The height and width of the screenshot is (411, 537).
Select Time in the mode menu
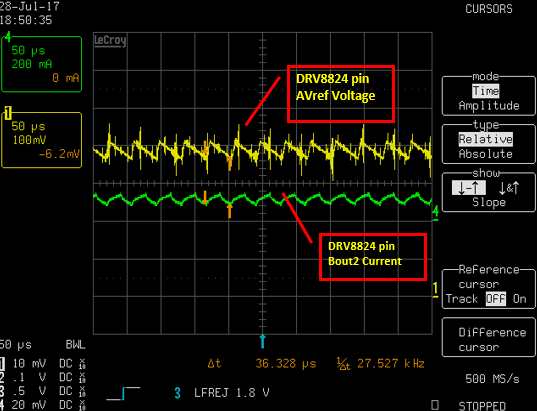coord(486,91)
